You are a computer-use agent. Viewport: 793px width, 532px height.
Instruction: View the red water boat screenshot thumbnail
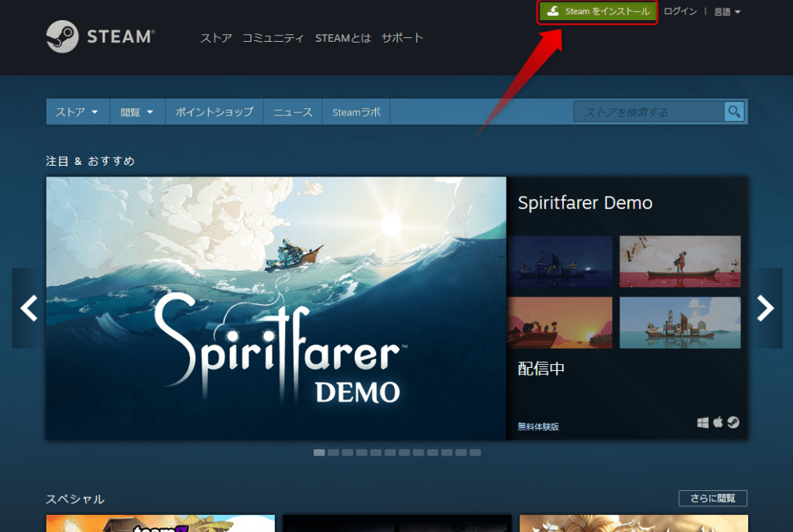(680, 262)
